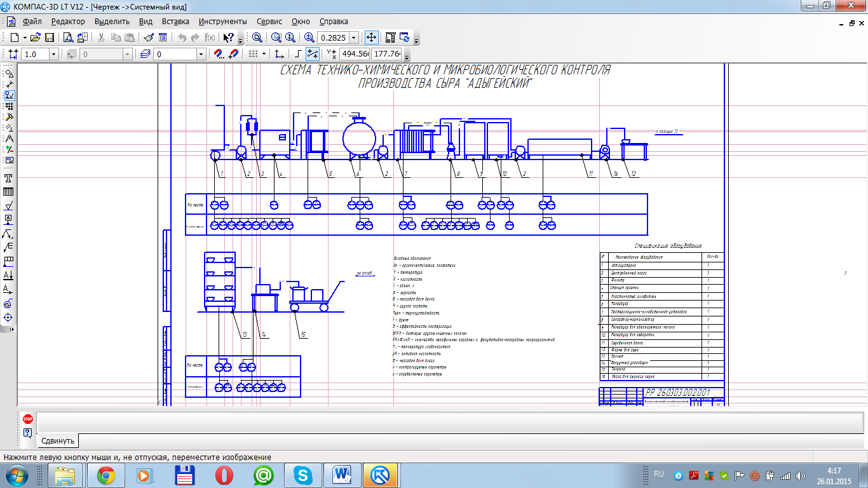Create a new document with the New icon

coord(14,37)
